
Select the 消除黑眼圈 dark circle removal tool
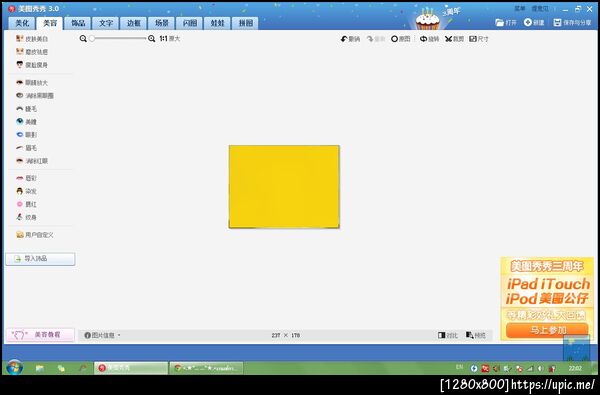coord(35,96)
